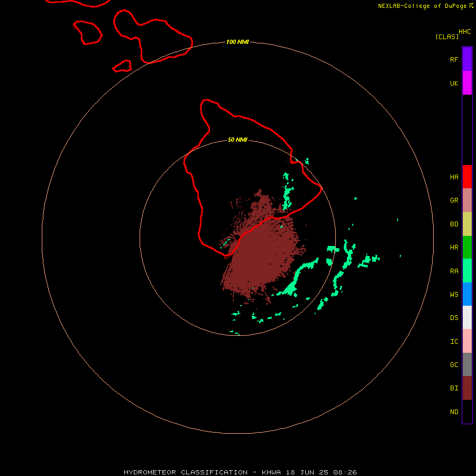Click the ND legend label

[x=454, y=411]
